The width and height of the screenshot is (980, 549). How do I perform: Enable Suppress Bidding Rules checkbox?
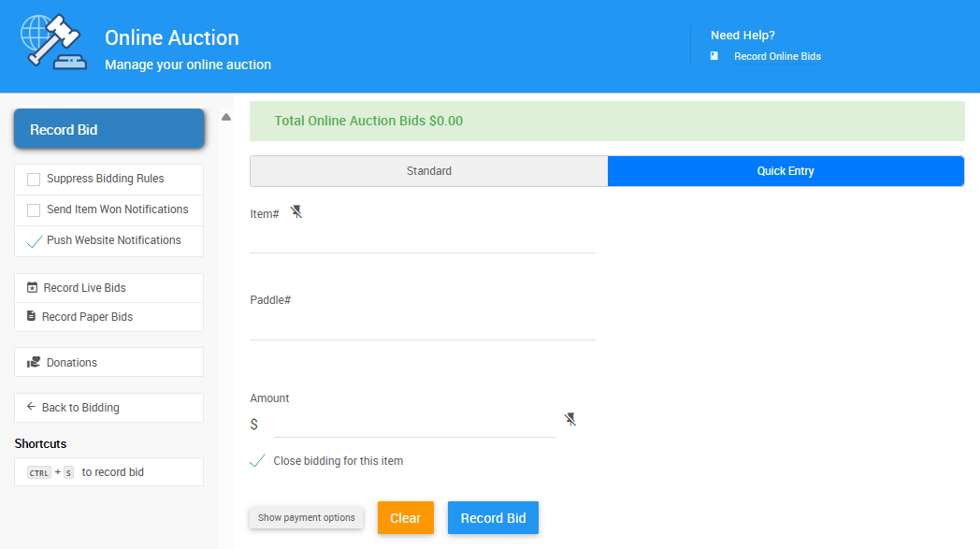[x=34, y=180]
